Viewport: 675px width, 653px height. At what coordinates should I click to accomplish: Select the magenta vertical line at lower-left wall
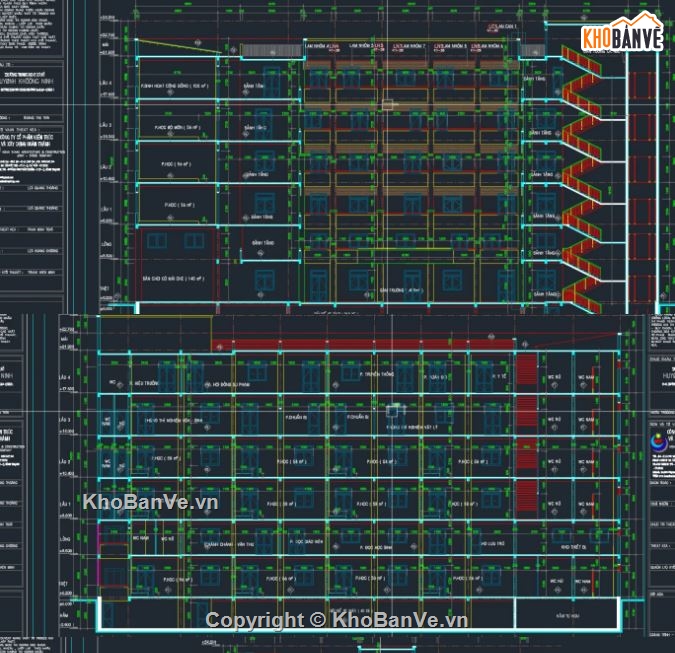99,555
